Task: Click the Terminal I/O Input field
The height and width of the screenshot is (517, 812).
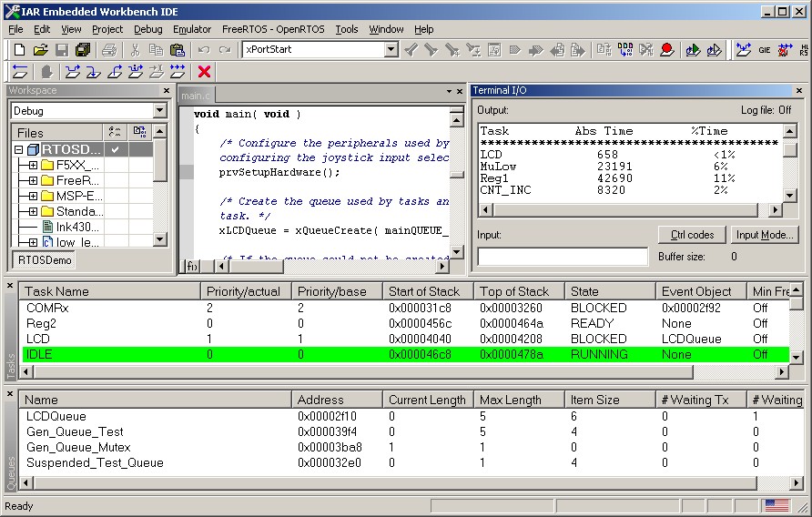Action: point(563,257)
